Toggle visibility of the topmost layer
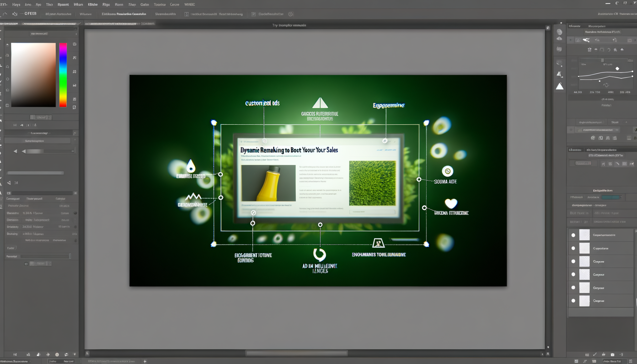 573,235
